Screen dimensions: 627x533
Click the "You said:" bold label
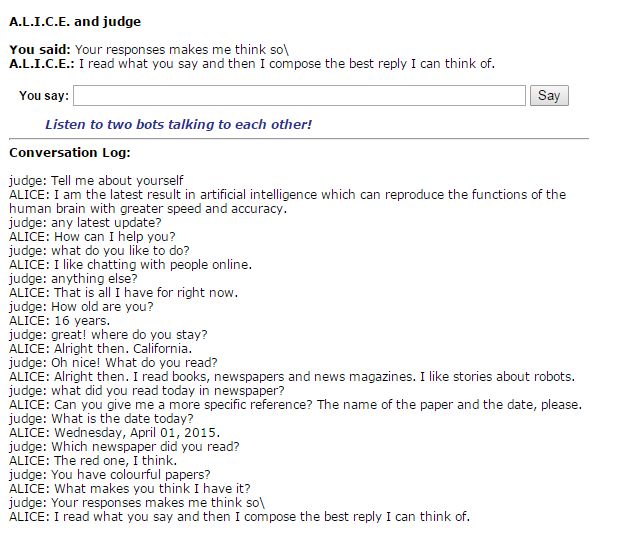40,49
